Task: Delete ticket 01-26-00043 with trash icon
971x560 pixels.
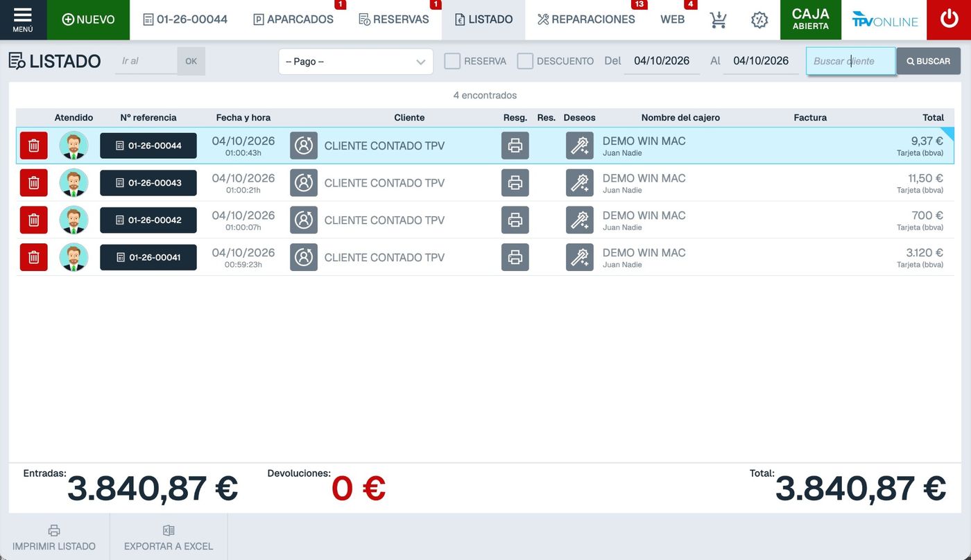Action: [33, 183]
